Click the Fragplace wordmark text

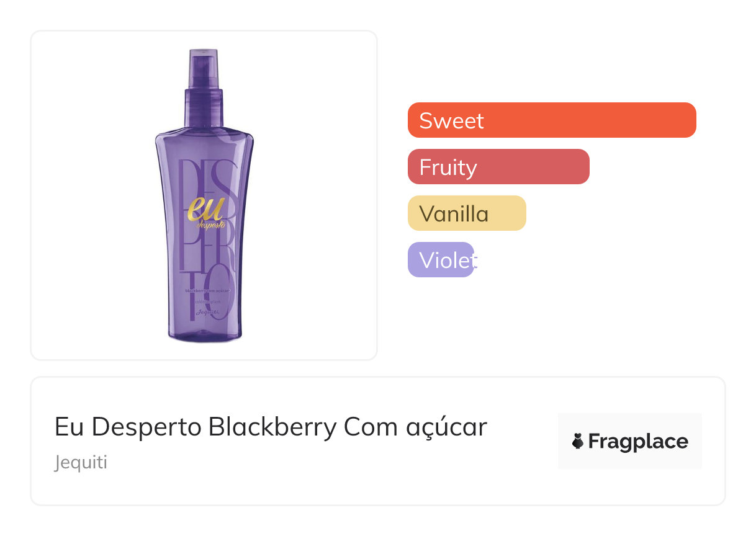[x=637, y=441]
